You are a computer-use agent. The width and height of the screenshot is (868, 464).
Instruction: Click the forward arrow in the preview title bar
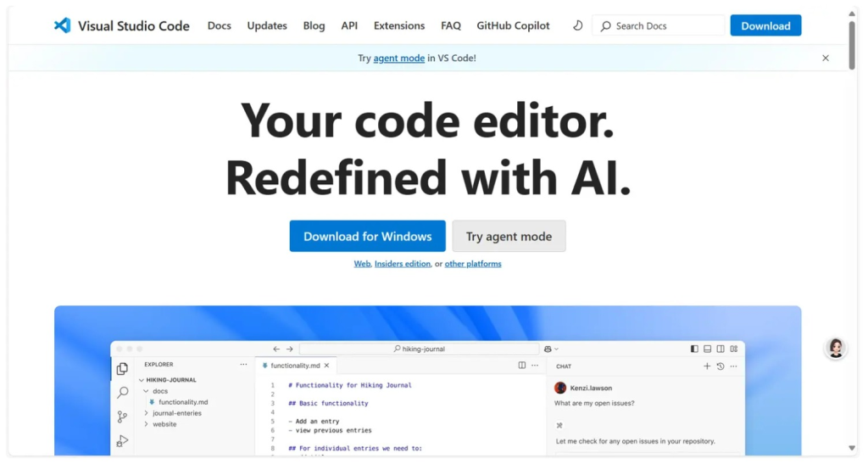tap(290, 349)
